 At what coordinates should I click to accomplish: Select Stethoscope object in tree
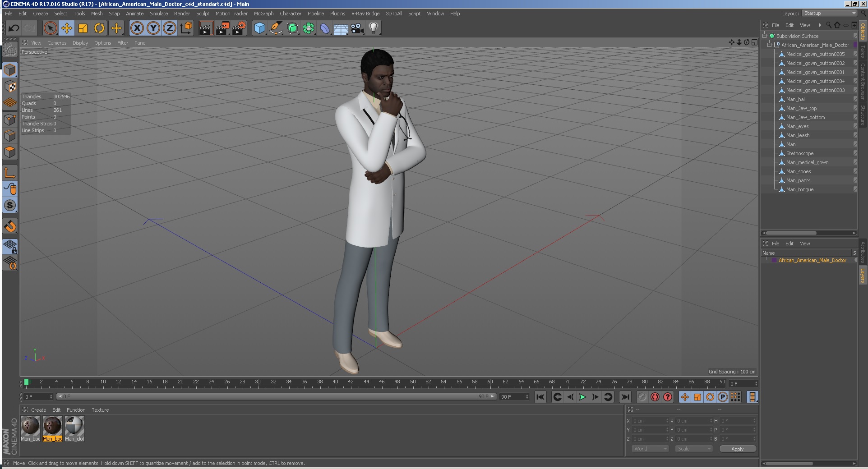800,153
